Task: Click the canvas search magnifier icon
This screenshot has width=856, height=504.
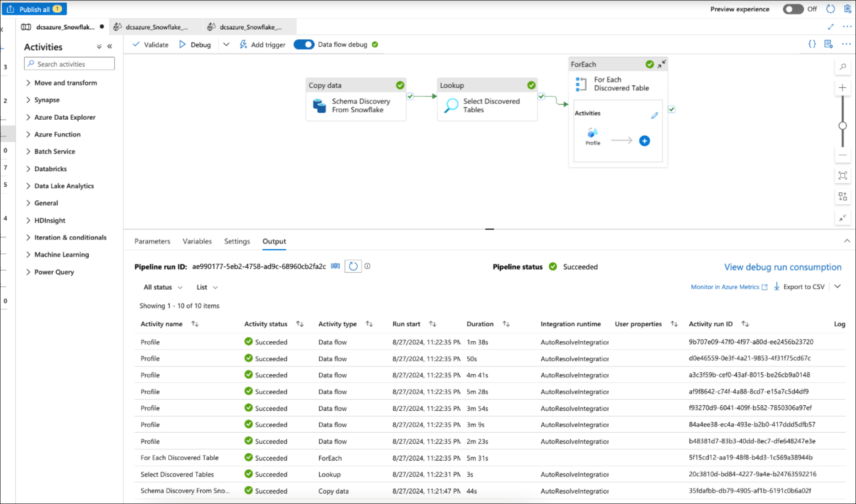Action: point(842,67)
